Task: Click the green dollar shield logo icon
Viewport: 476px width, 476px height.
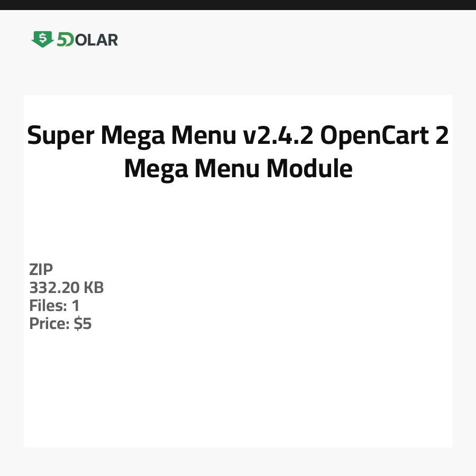Action: 42,39
